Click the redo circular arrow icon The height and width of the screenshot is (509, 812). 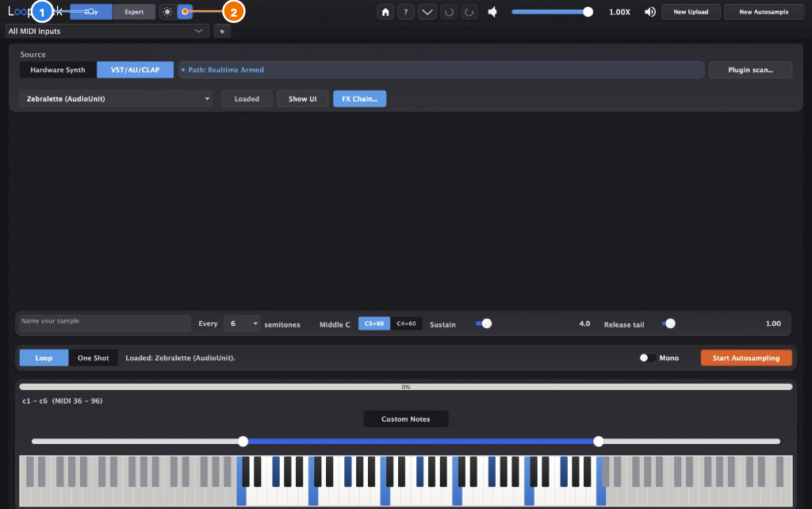pos(469,12)
